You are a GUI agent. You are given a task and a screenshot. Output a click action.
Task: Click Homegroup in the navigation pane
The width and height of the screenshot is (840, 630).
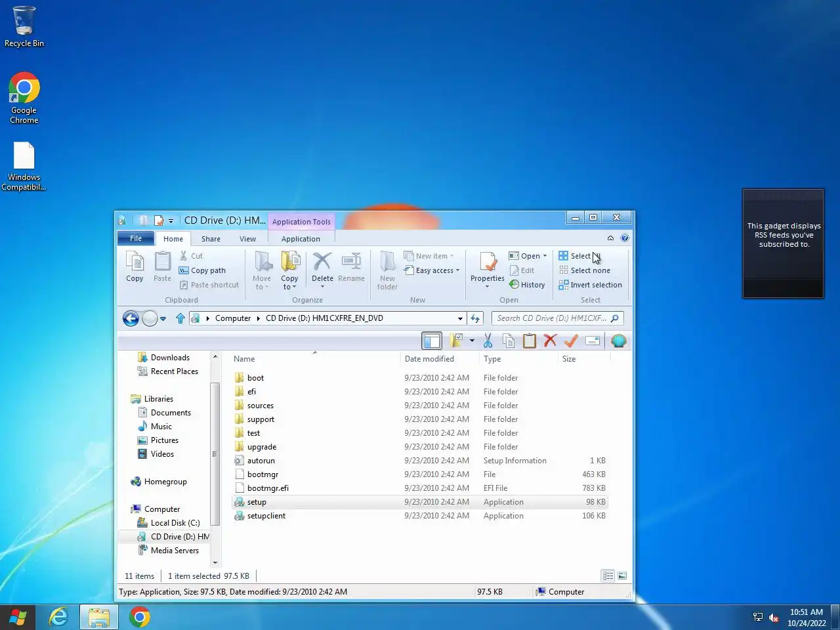(x=165, y=482)
